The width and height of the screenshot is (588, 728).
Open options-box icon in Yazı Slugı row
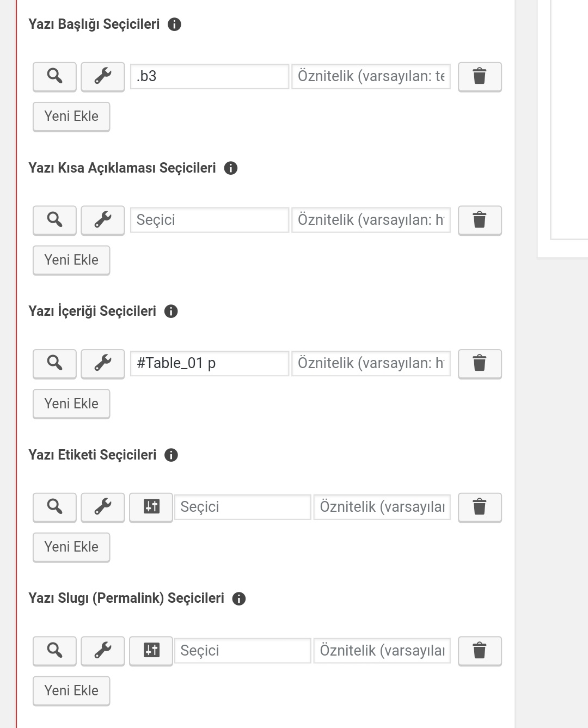(151, 650)
